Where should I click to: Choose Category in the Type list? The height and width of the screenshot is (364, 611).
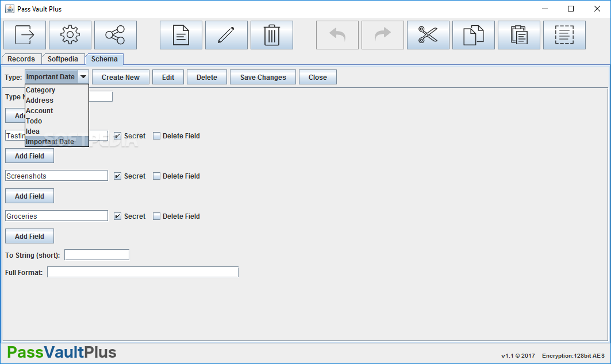pyautogui.click(x=57, y=90)
